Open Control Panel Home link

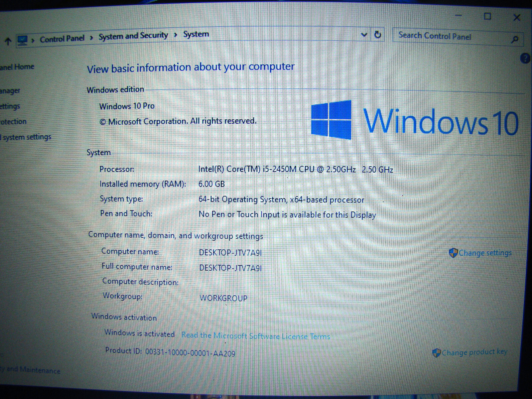(17, 67)
